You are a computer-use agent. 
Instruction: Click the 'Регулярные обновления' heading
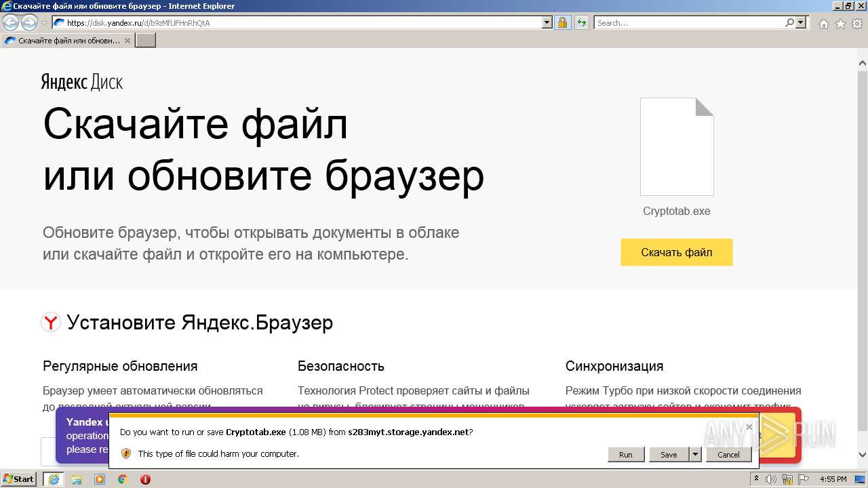pos(120,366)
